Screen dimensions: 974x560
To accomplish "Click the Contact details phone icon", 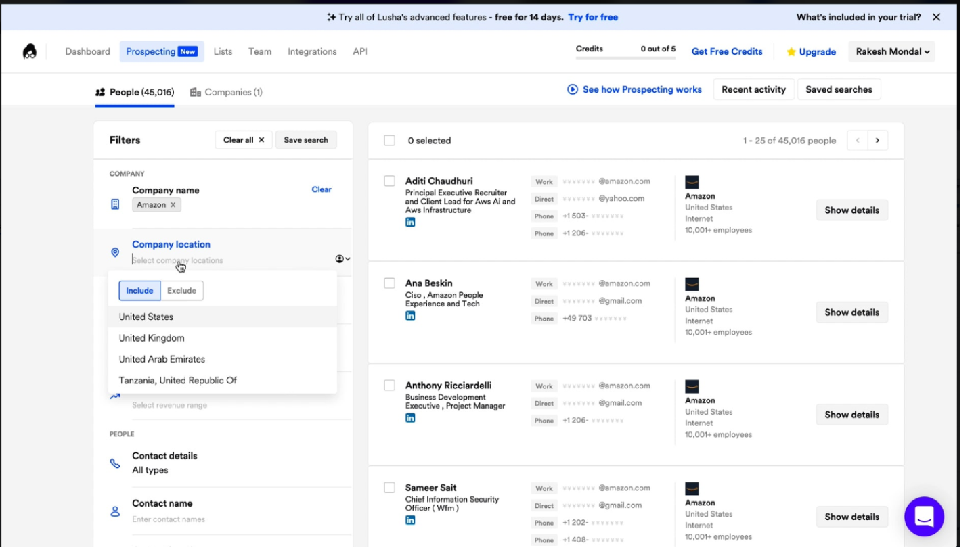I will coord(115,464).
